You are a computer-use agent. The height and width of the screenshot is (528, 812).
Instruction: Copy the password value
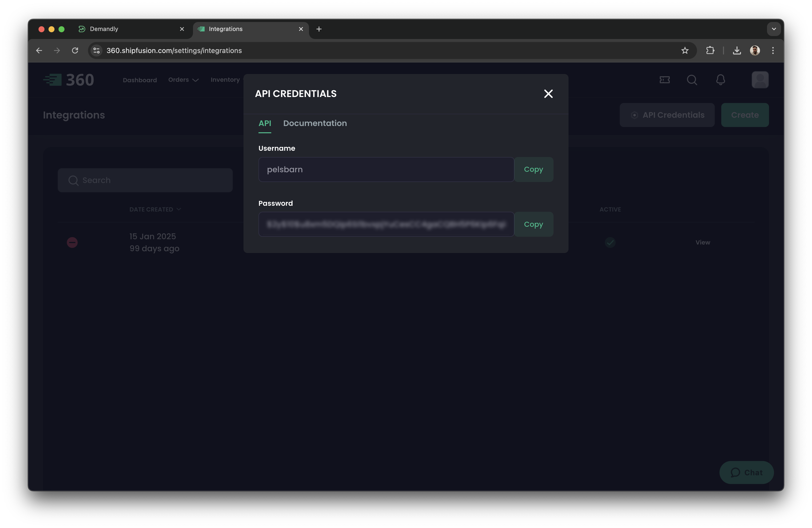point(533,224)
